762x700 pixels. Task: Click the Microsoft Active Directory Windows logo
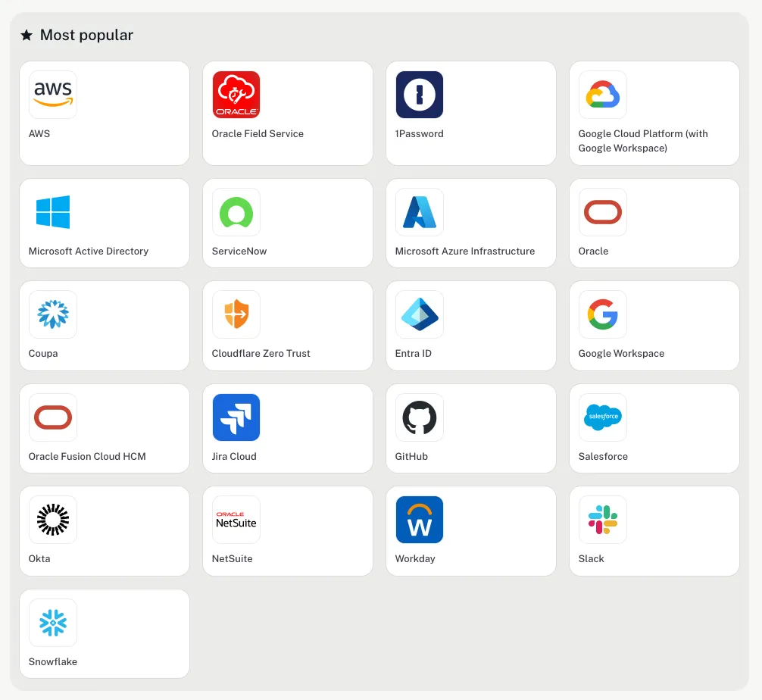tap(53, 212)
